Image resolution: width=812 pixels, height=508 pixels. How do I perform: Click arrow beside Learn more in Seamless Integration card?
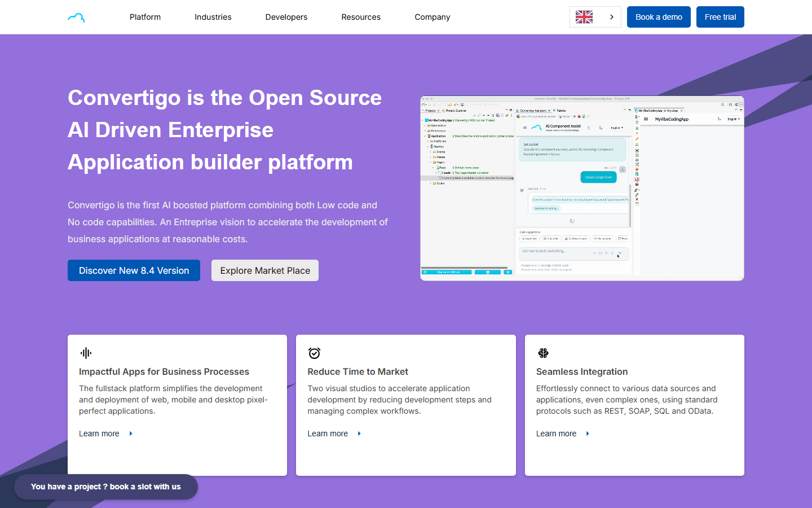(588, 433)
